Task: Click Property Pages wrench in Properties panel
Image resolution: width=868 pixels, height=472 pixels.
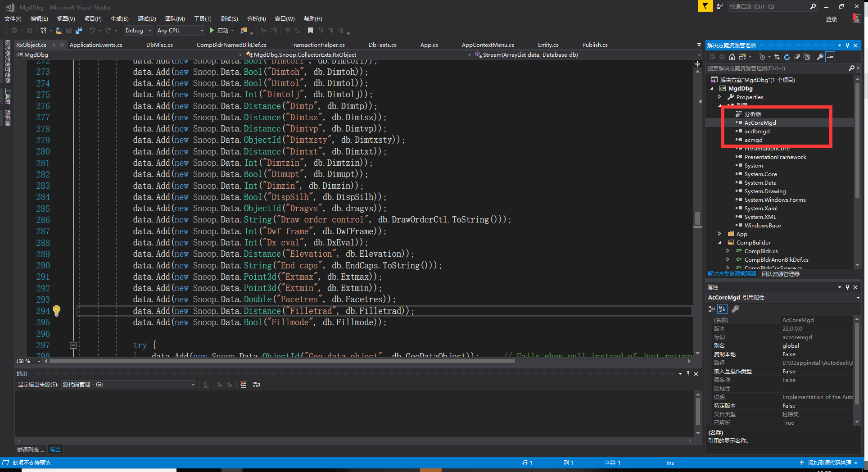Action: (735, 309)
